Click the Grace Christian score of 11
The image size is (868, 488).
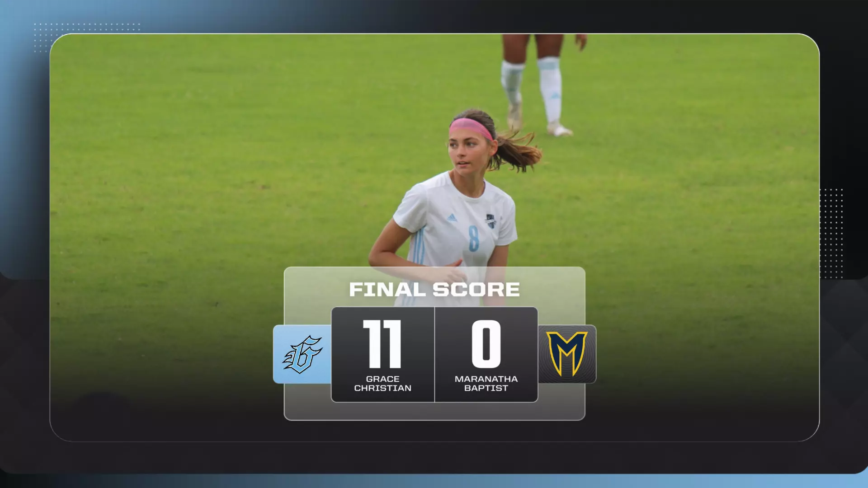point(382,344)
